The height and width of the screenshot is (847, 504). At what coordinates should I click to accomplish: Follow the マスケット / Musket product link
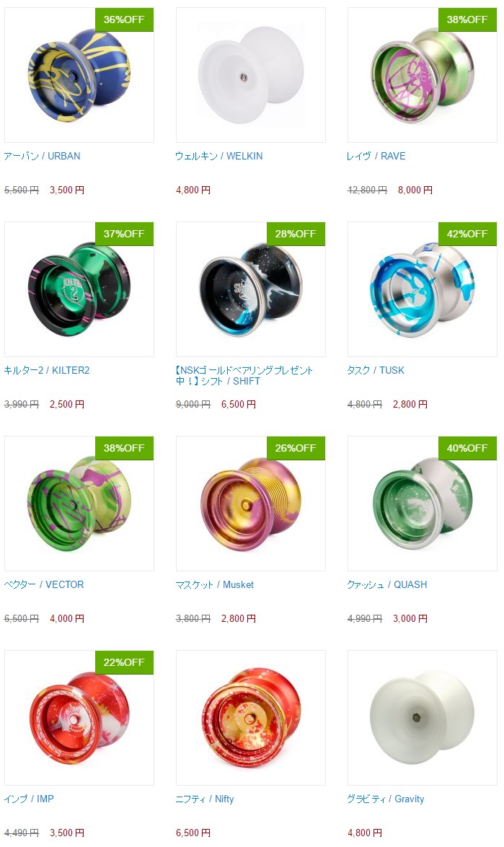coord(215,584)
